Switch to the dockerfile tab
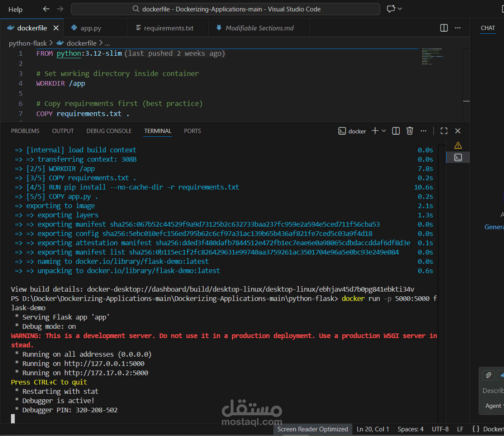Viewport: 504px width, 436px height. tap(32, 28)
